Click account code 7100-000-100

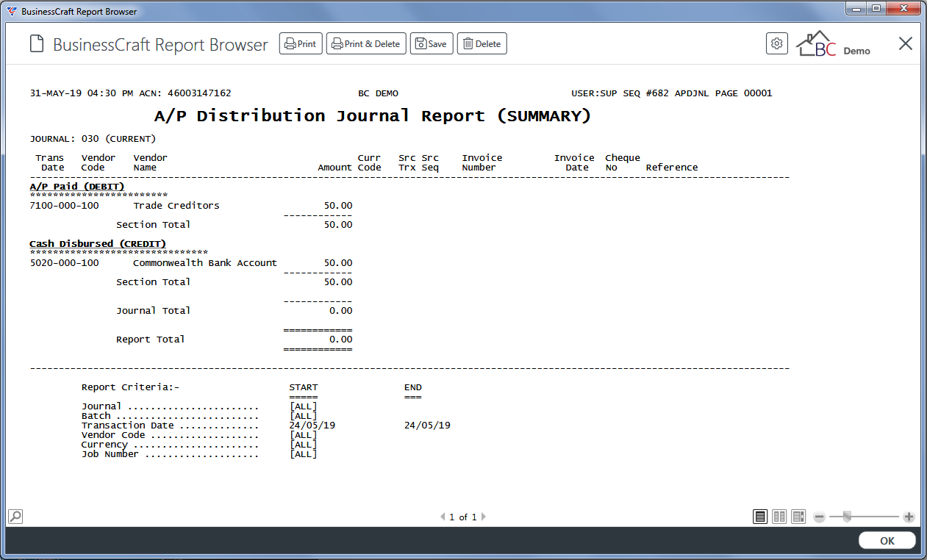click(x=64, y=206)
